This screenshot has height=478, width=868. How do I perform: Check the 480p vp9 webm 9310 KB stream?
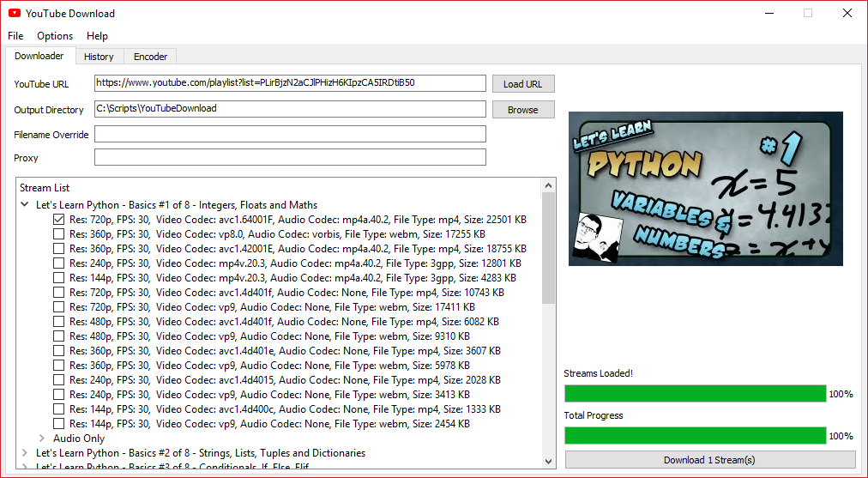[58, 336]
